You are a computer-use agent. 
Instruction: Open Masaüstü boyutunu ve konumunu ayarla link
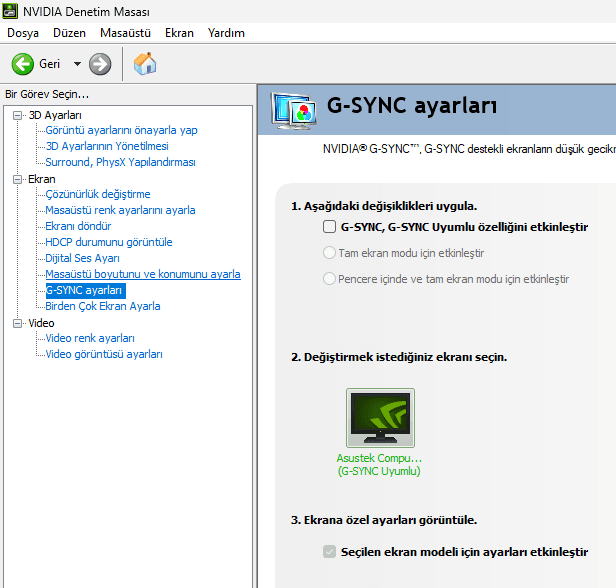pyautogui.click(x=142, y=274)
